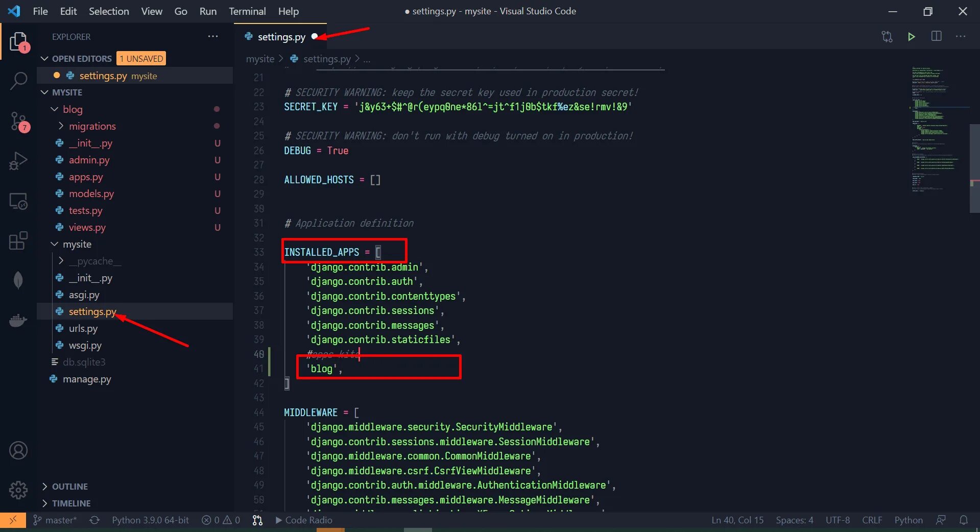Open the File menu
This screenshot has height=532, width=980.
coord(40,11)
